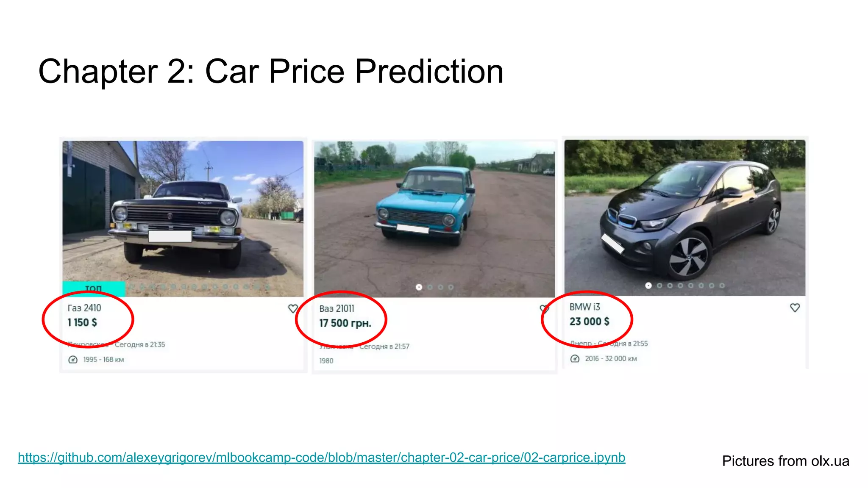Select the second carousel dot on Ваз 21011 photo

[430, 287]
